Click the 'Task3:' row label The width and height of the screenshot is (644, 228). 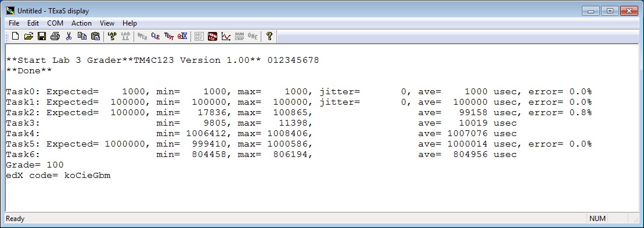(x=23, y=123)
